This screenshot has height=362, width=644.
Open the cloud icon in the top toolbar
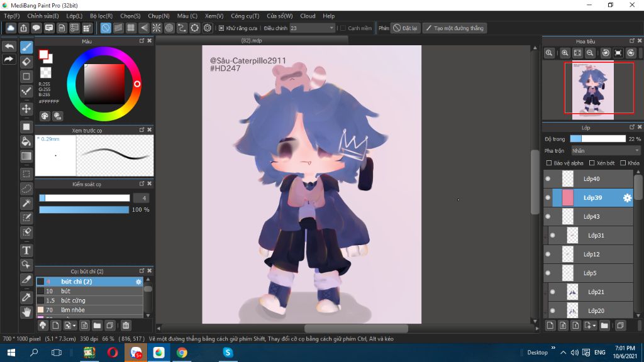click(11, 28)
